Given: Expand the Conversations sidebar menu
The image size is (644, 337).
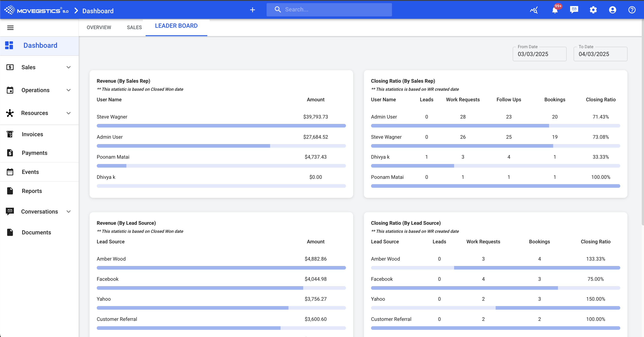Looking at the screenshot, I should point(39,212).
